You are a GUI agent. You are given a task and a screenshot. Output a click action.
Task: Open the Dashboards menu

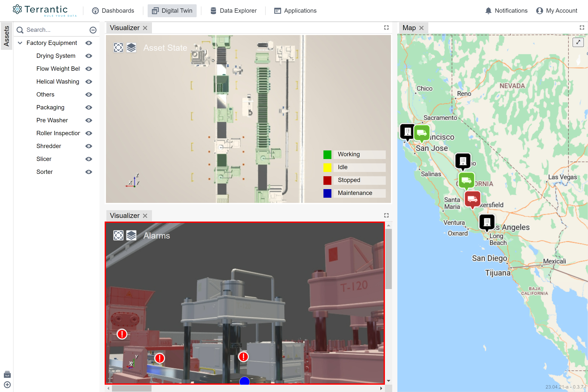pyautogui.click(x=113, y=11)
